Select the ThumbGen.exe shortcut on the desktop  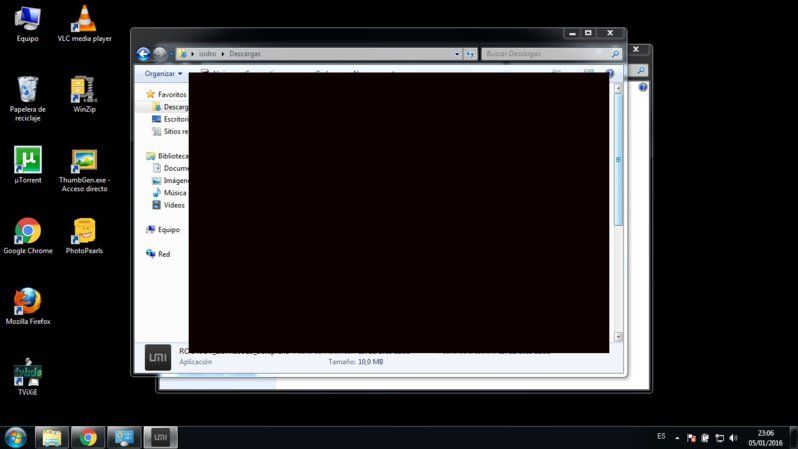coord(84,170)
